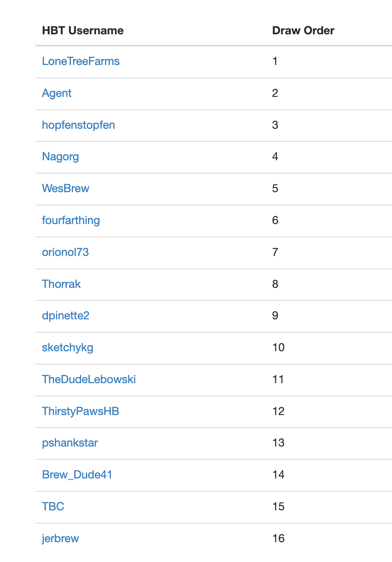
Task: Click the orionol73 username
Action: (65, 252)
